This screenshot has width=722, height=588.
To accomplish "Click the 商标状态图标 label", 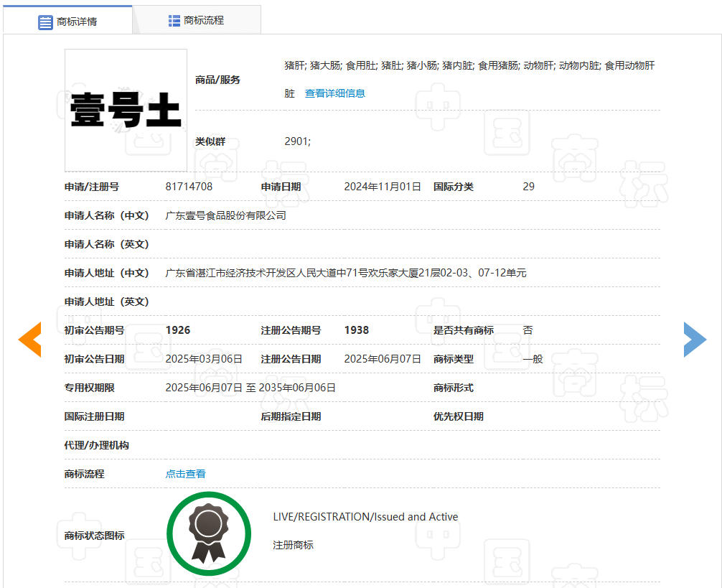I will click(x=95, y=536).
